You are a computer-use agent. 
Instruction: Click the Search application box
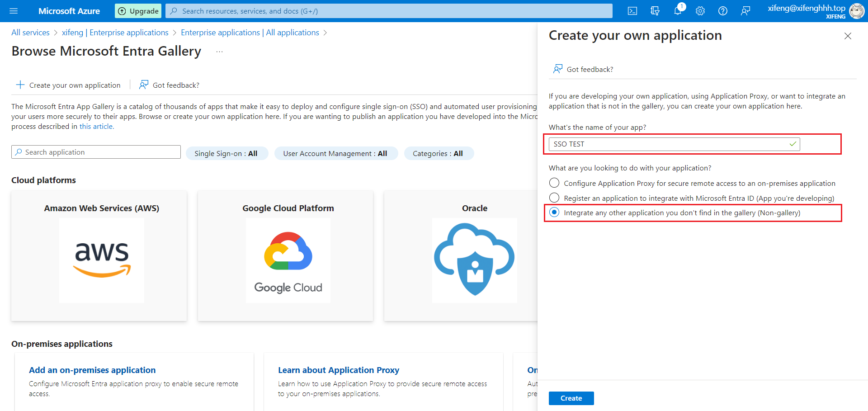pyautogui.click(x=96, y=152)
